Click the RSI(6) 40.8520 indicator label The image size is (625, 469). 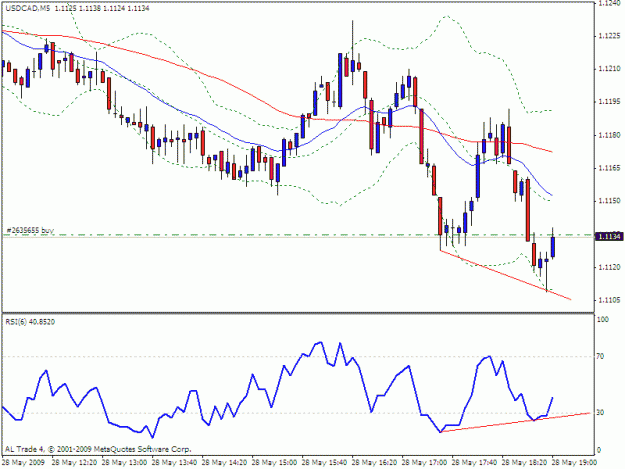[30, 322]
